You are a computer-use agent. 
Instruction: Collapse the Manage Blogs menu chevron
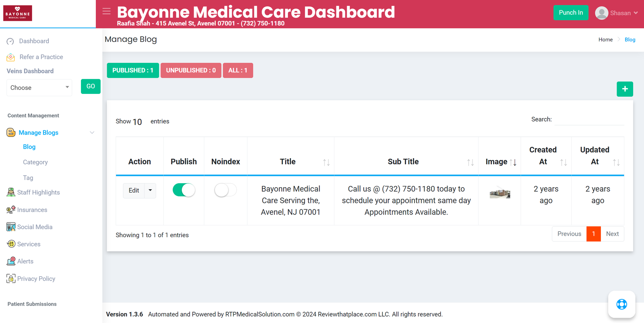pyautogui.click(x=92, y=133)
